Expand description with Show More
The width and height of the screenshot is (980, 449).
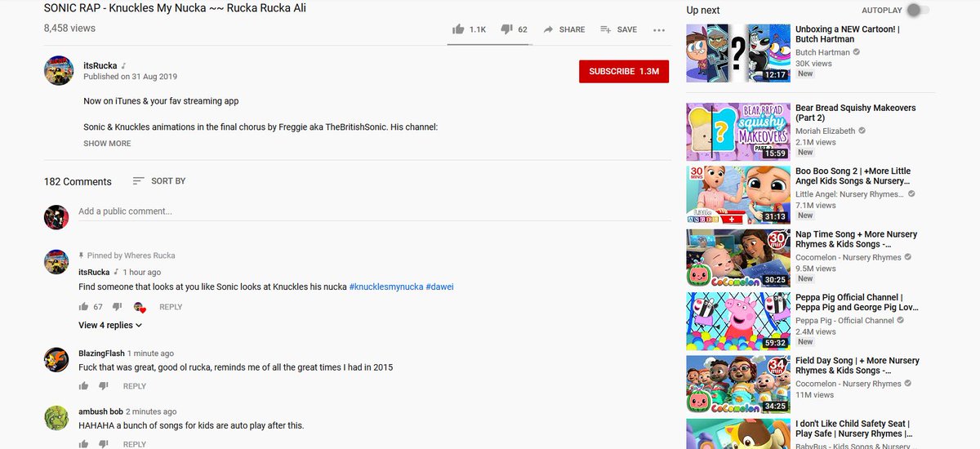pos(107,144)
